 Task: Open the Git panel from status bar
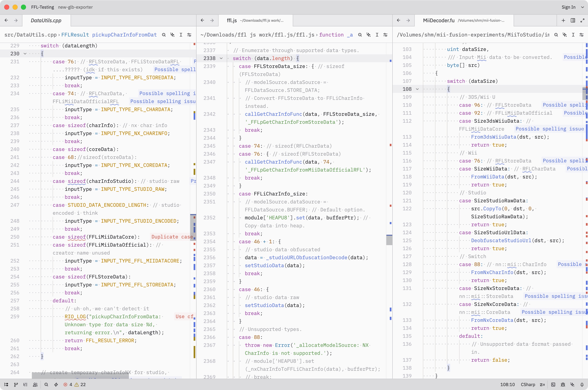16,385
